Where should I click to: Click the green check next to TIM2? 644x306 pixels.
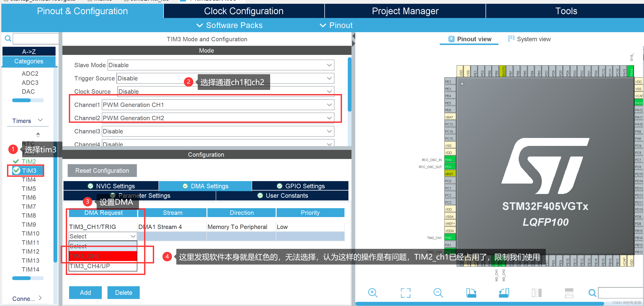pyautogui.click(x=16, y=161)
